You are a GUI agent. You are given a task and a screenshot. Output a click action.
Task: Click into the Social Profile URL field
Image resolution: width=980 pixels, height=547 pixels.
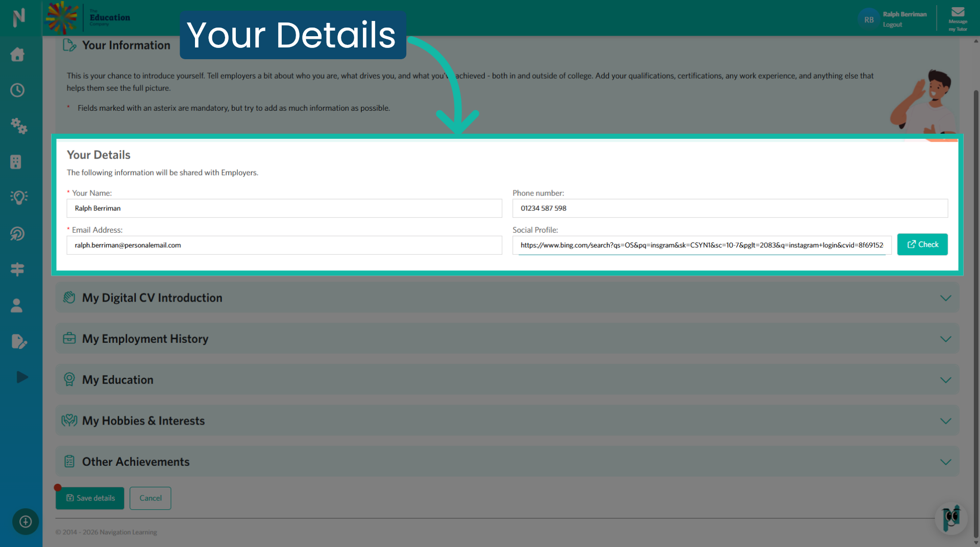(x=702, y=245)
